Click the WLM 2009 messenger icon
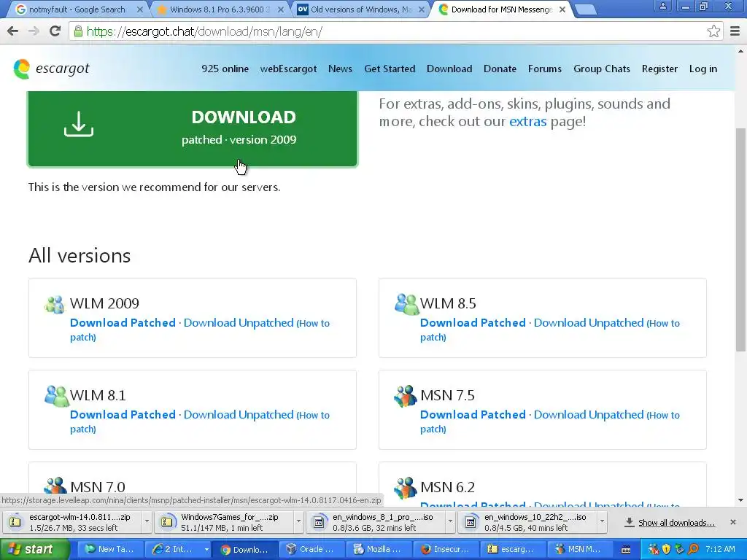The height and width of the screenshot is (560, 747). (55, 304)
